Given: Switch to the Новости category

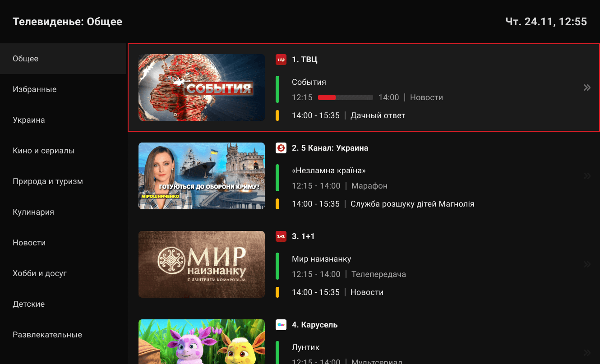Looking at the screenshot, I should click(63, 243).
